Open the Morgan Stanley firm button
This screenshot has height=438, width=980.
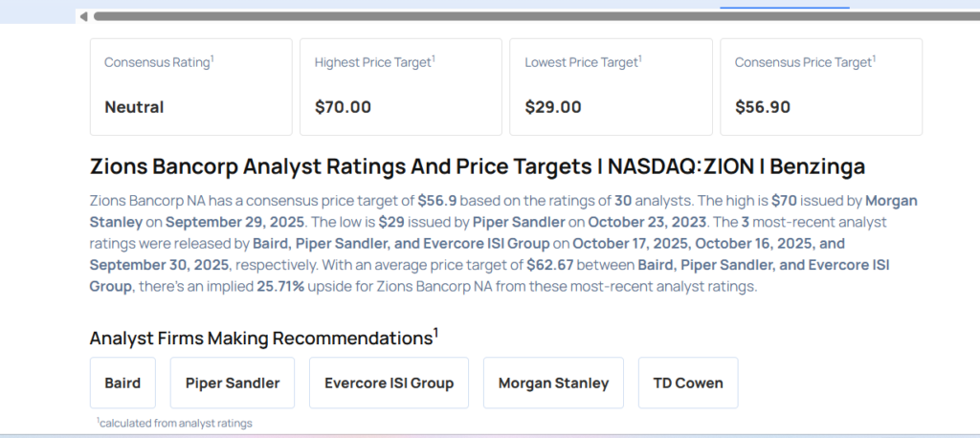click(553, 383)
